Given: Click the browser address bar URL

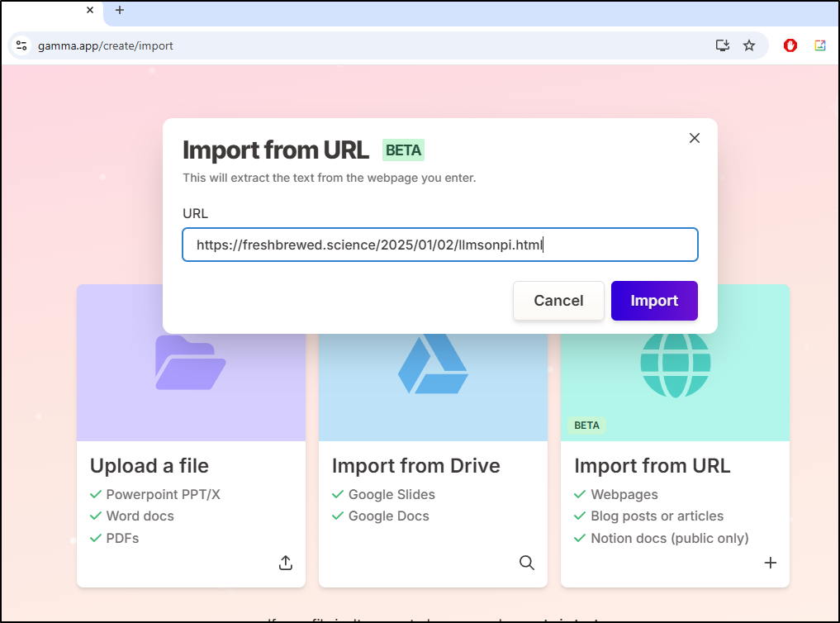Looking at the screenshot, I should tap(106, 46).
